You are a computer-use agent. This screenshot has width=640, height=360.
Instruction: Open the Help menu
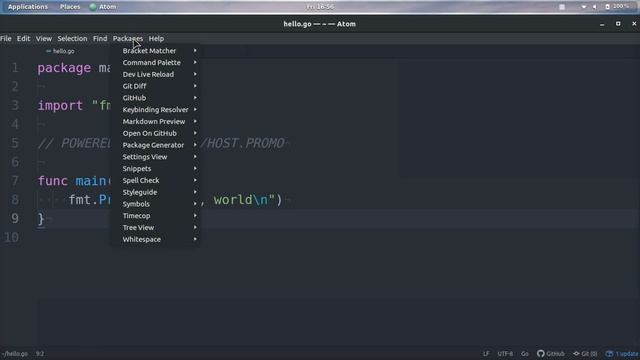tap(156, 38)
